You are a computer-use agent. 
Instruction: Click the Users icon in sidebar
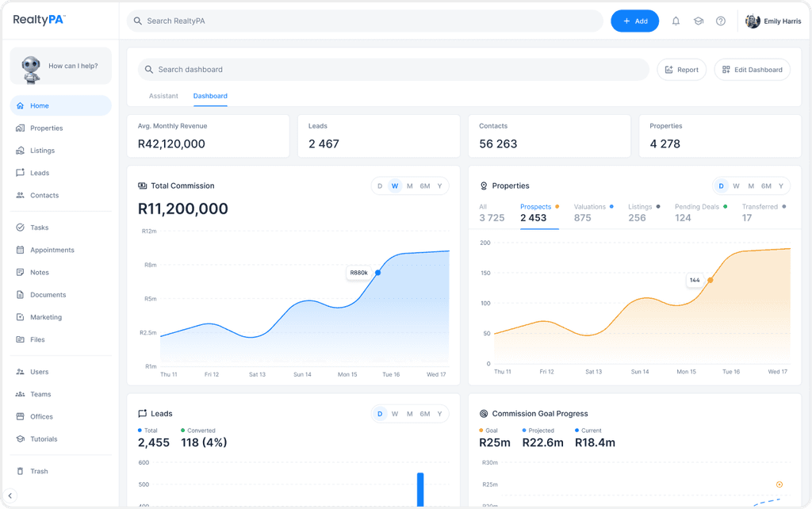[20, 372]
